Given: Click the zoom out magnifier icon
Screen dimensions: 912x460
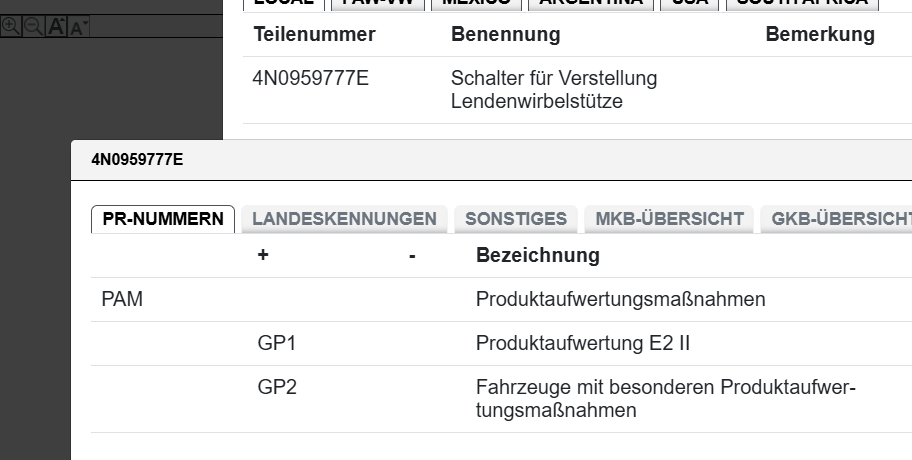Looking at the screenshot, I should pyautogui.click(x=33, y=27).
